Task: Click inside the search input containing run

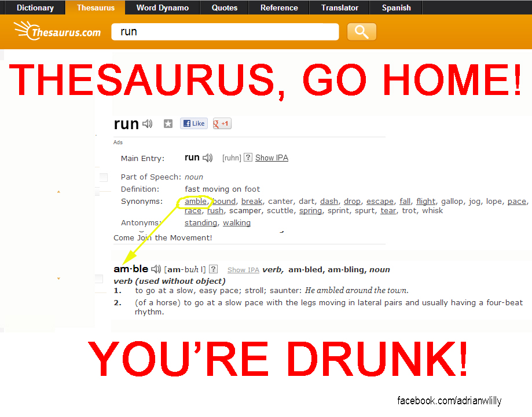Action: point(225,32)
